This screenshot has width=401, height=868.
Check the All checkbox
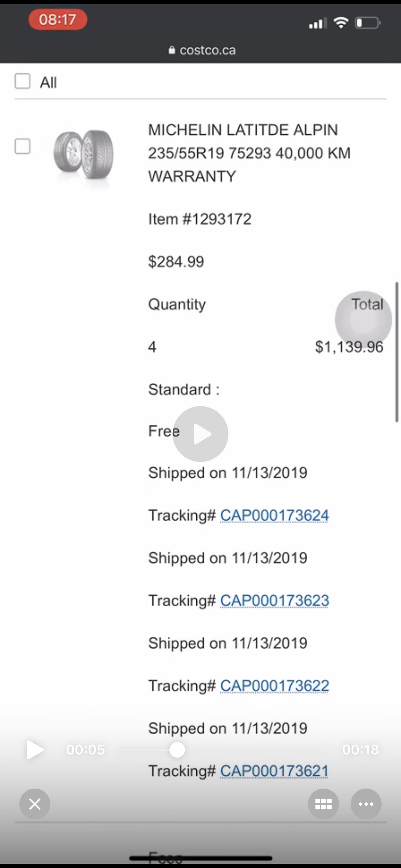click(x=23, y=81)
